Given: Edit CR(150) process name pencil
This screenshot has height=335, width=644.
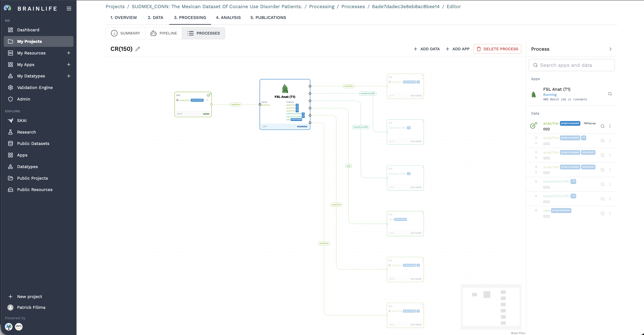Looking at the screenshot, I should [x=138, y=49].
